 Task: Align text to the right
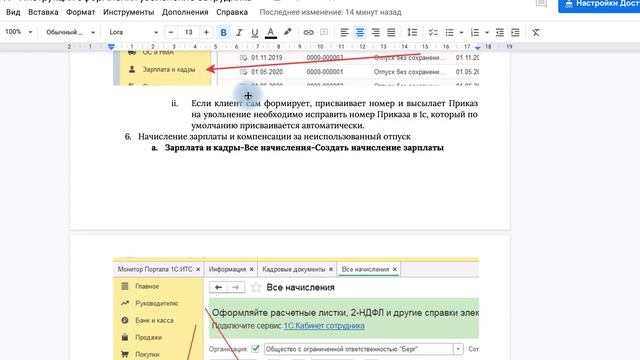tap(376, 32)
